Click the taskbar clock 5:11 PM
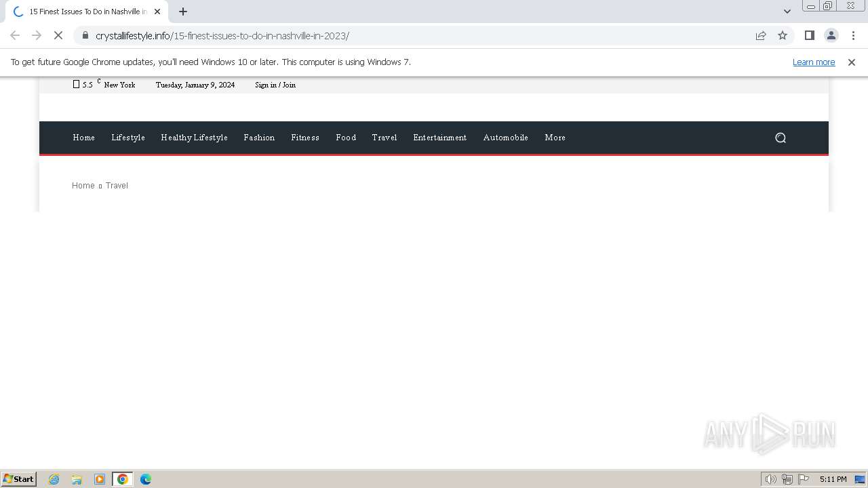The image size is (868, 488). pos(833,479)
